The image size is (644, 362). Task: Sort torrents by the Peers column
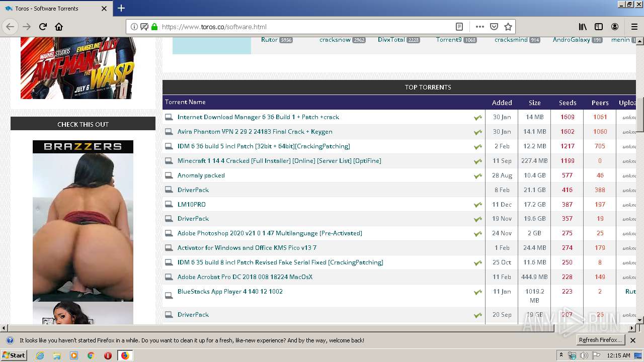pyautogui.click(x=600, y=103)
